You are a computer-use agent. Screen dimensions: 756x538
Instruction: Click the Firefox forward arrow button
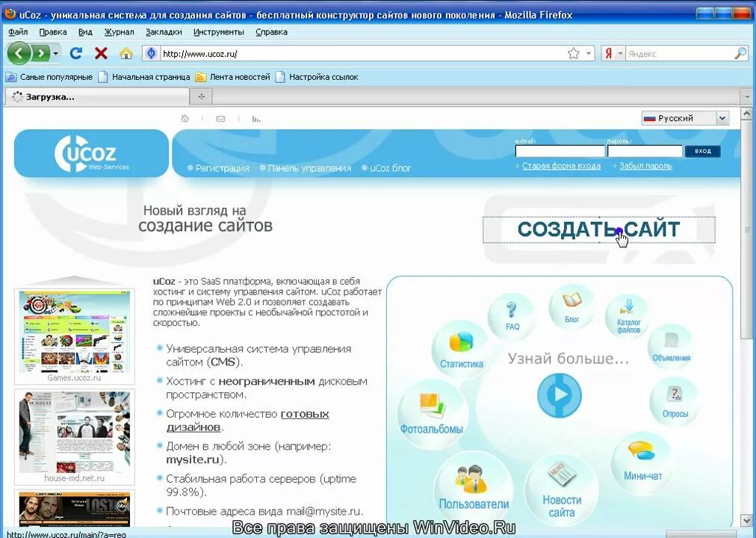tap(42, 54)
